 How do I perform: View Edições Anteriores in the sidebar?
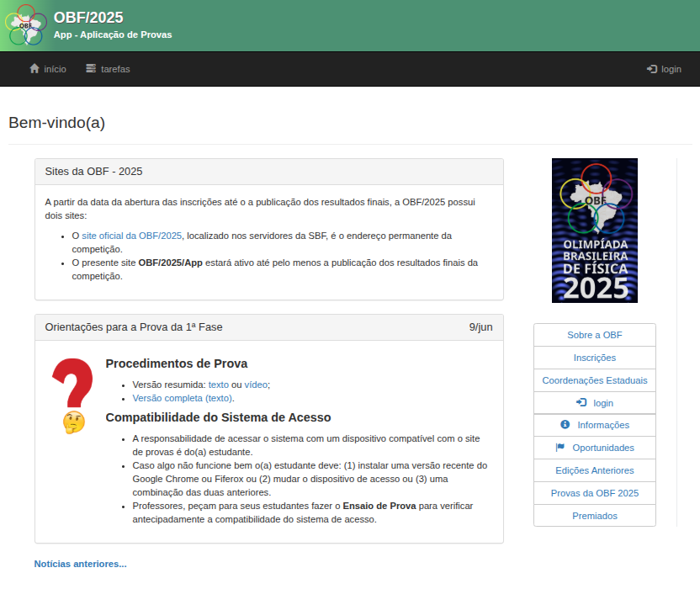click(x=595, y=470)
